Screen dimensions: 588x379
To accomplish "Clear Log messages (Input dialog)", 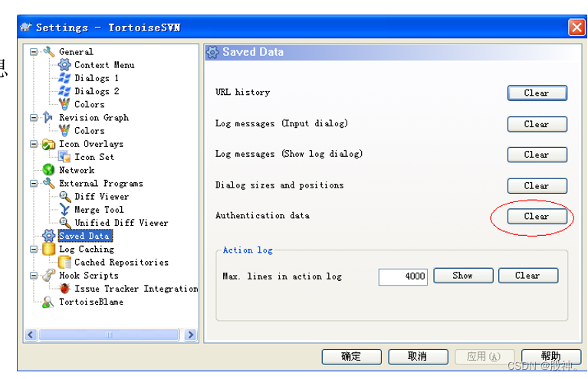I will [537, 124].
